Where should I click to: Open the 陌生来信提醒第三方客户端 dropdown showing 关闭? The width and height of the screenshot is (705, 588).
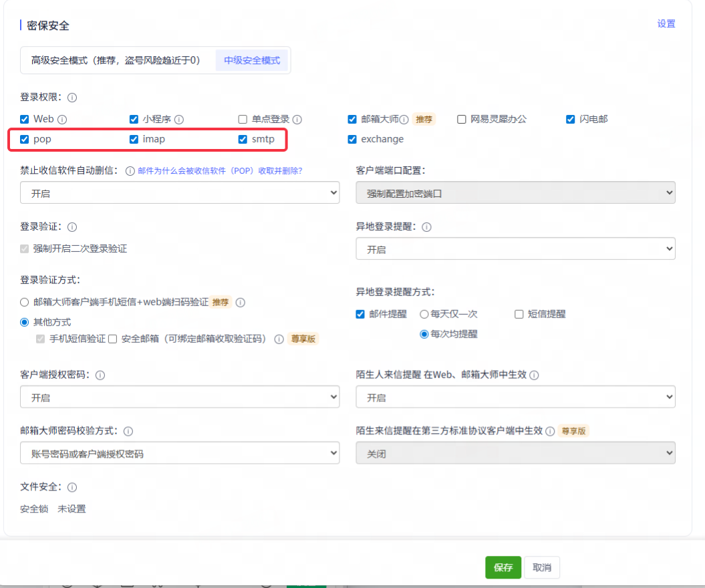tap(515, 453)
